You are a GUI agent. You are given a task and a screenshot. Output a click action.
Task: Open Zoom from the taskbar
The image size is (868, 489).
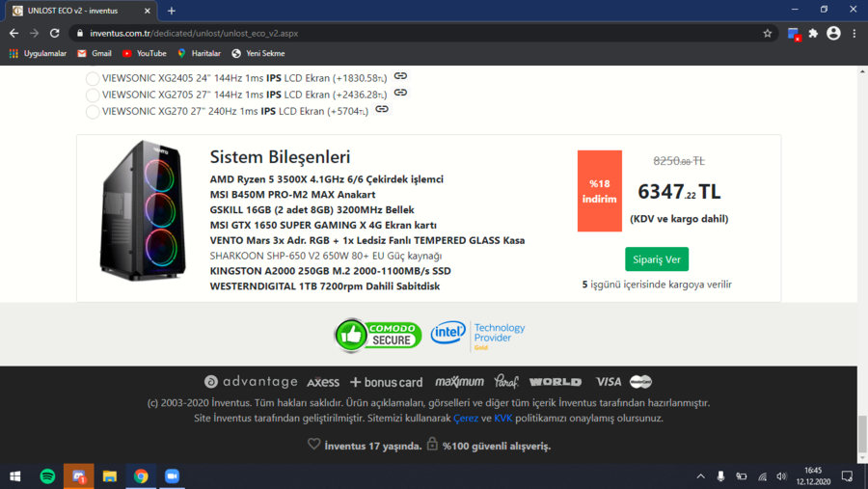tap(173, 476)
